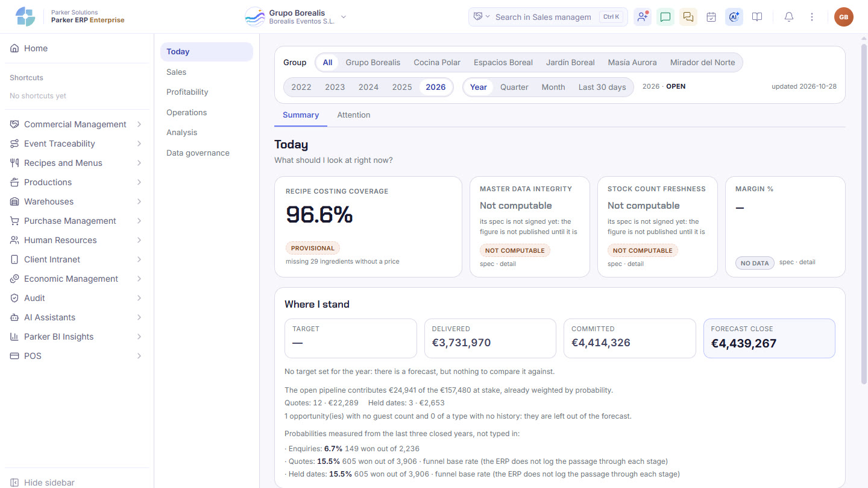The height and width of the screenshot is (488, 868).
Task: Open the Grupo Borealis company dropdown arrow
Action: click(344, 17)
